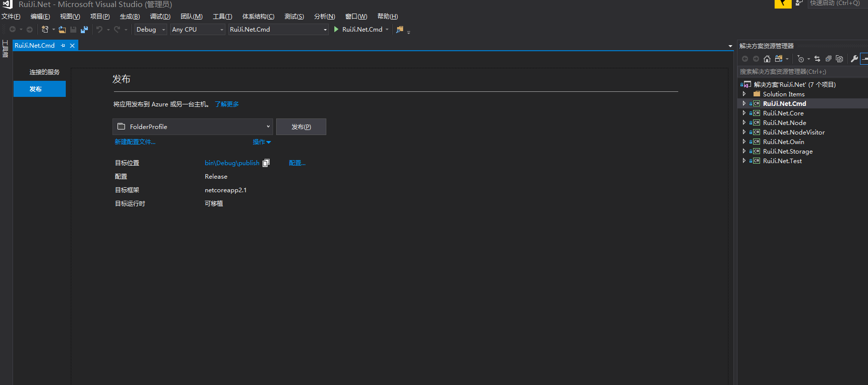Expand the RuiJi.Net.Test project node

744,161
